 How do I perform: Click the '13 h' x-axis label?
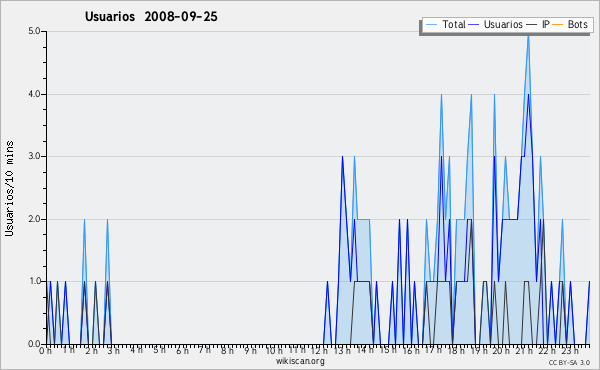[x=342, y=351]
